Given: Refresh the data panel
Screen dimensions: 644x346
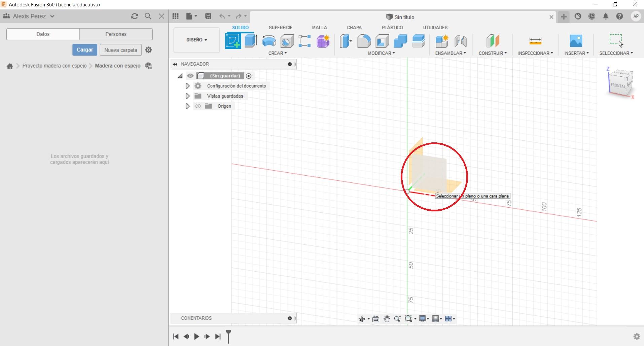Looking at the screenshot, I should tap(135, 16).
